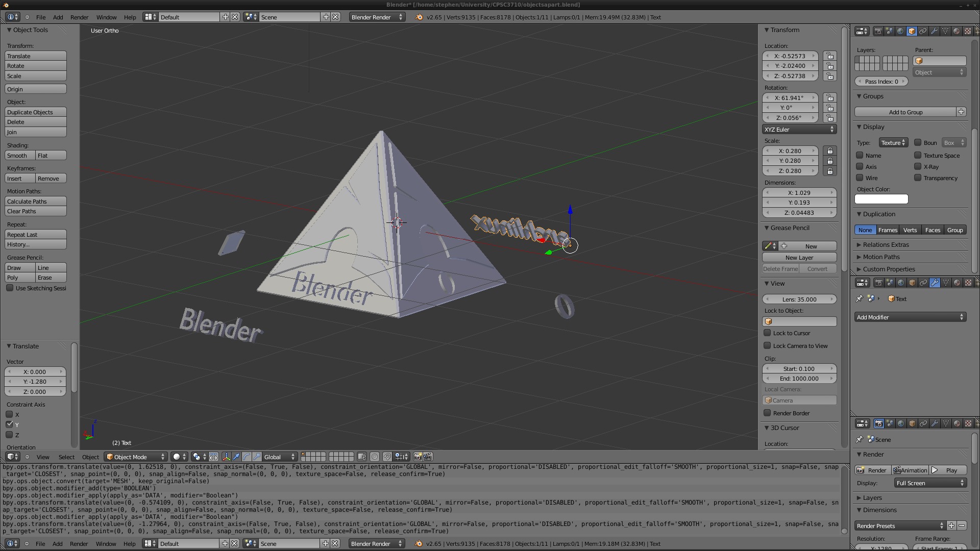Click New Layer grease pencil button
Viewport: 980px width, 551px height.
click(x=799, y=258)
